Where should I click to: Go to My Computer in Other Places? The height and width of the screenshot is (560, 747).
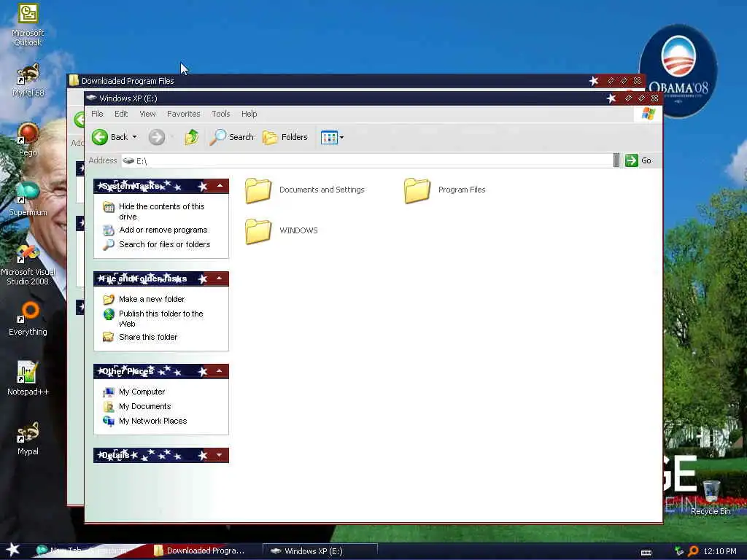(x=142, y=392)
